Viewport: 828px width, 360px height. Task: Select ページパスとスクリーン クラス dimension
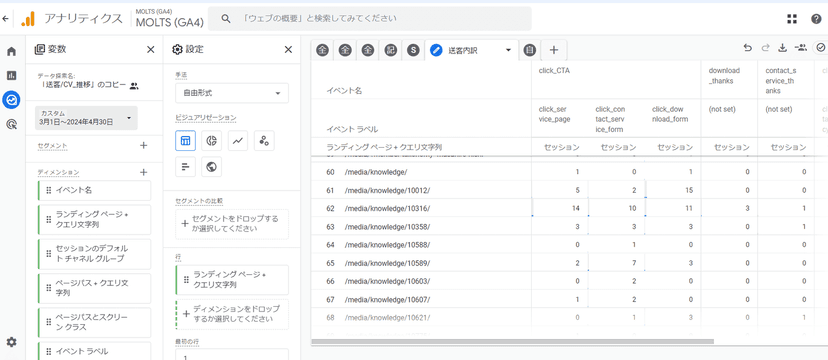pyautogui.click(x=95, y=323)
